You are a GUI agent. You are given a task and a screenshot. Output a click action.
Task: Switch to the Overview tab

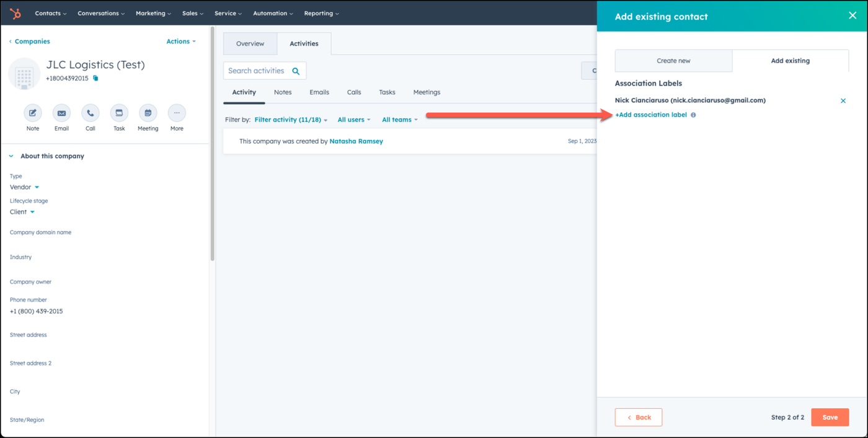(250, 44)
